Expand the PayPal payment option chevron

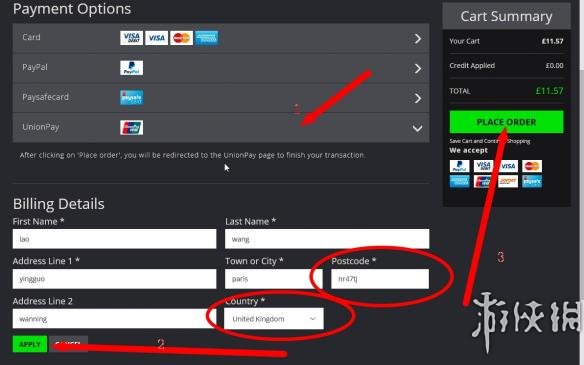(418, 68)
